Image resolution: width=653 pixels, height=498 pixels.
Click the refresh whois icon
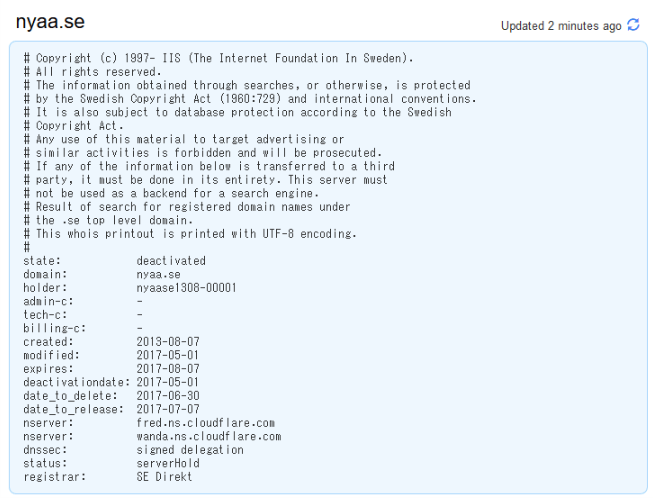(632, 25)
